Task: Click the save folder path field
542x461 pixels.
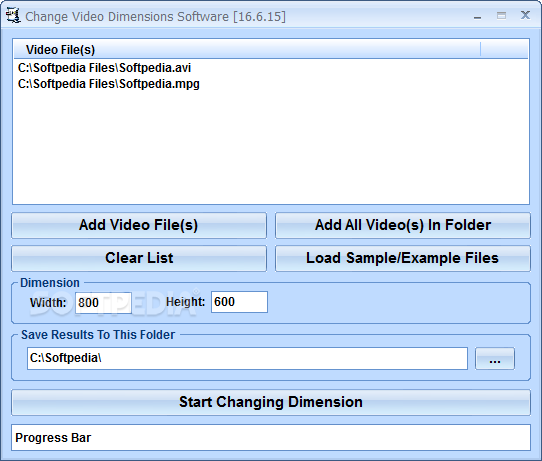Action: (247, 358)
